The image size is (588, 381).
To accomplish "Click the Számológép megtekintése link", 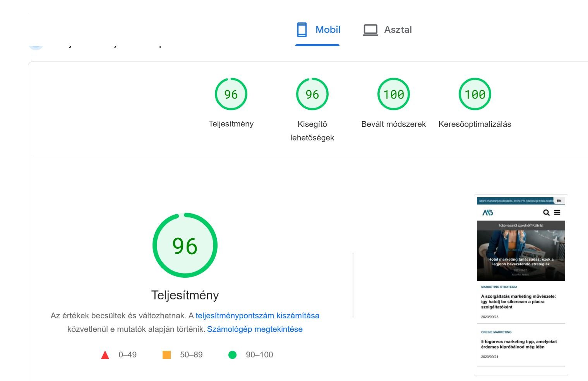I will click(255, 329).
